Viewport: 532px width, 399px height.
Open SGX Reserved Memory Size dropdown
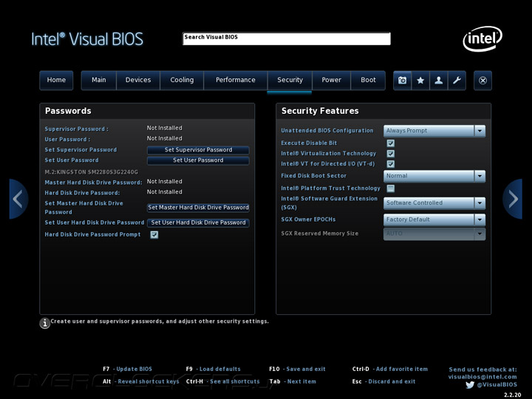click(434, 233)
